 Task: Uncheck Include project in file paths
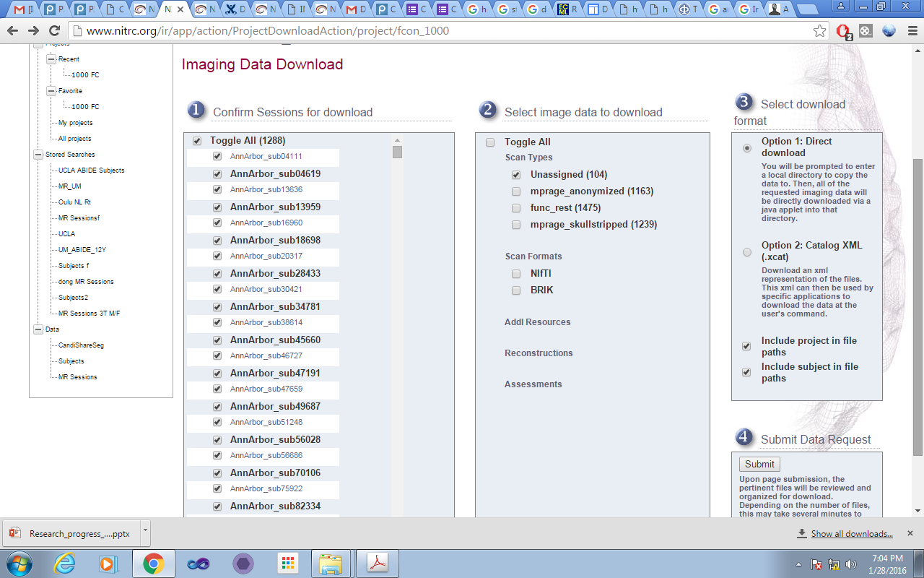746,346
